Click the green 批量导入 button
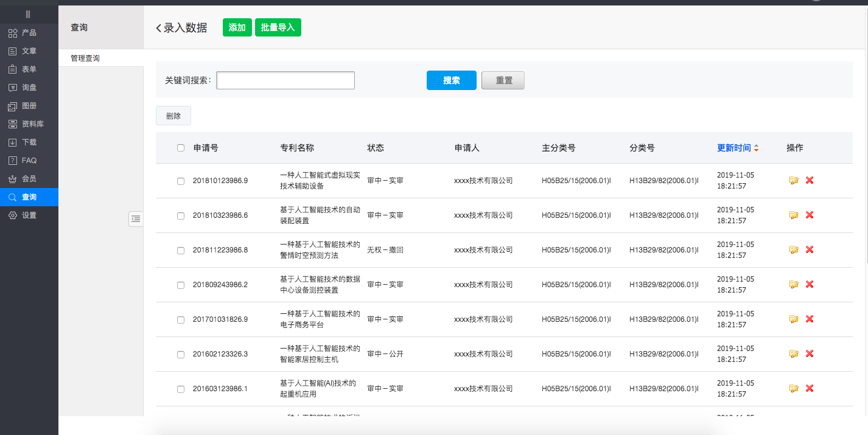 click(x=278, y=27)
